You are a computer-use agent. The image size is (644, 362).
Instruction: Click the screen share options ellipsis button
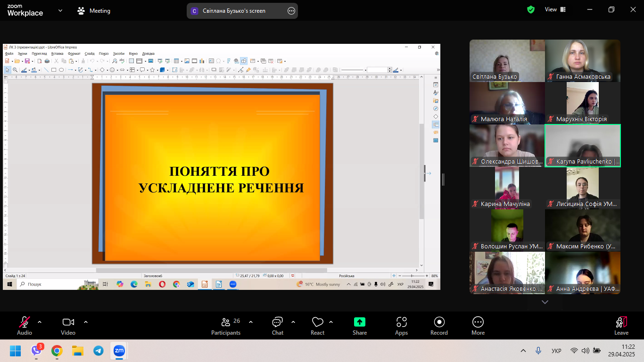291,11
